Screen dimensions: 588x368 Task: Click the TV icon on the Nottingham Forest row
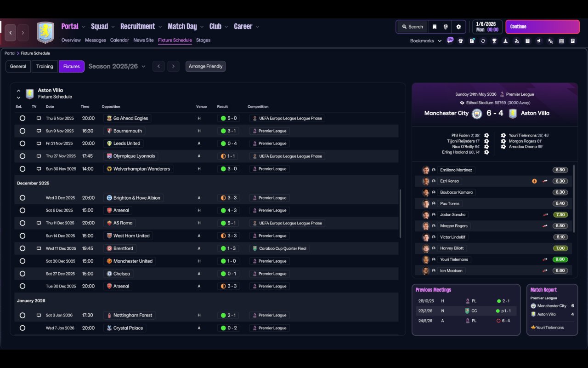click(x=39, y=316)
